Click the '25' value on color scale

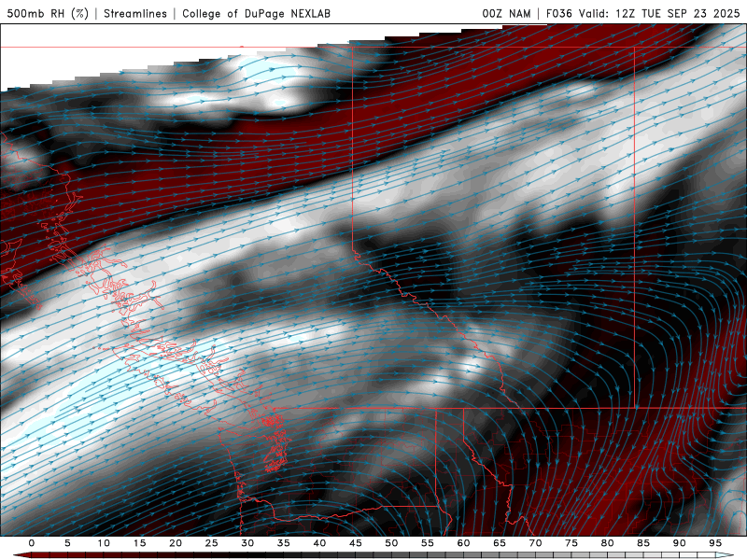[x=212, y=543]
